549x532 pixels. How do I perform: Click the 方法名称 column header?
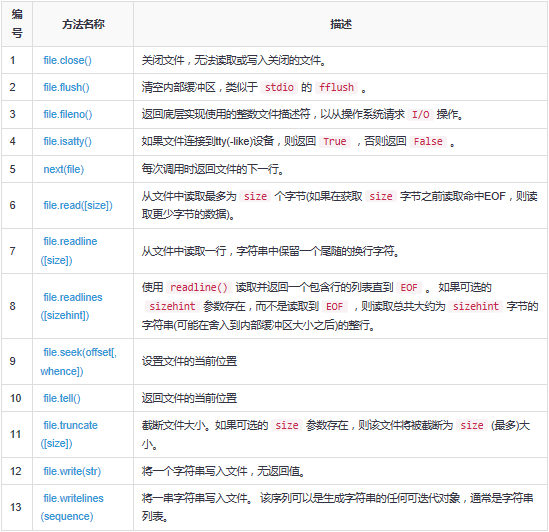click(x=83, y=24)
